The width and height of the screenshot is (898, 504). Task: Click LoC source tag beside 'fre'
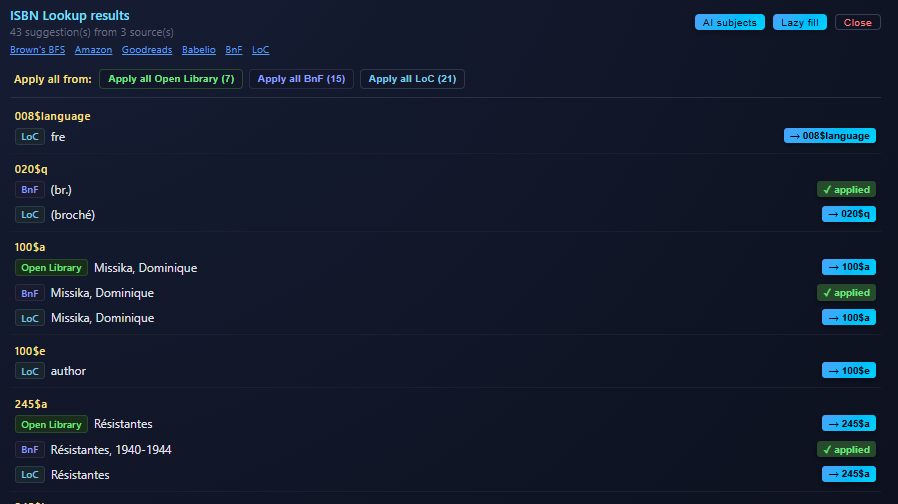(30, 137)
